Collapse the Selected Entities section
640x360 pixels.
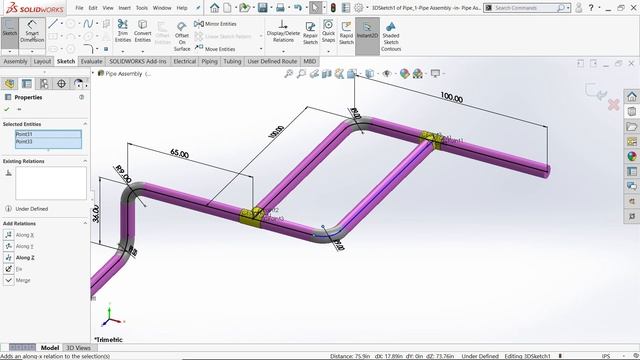pyautogui.click(x=85, y=124)
